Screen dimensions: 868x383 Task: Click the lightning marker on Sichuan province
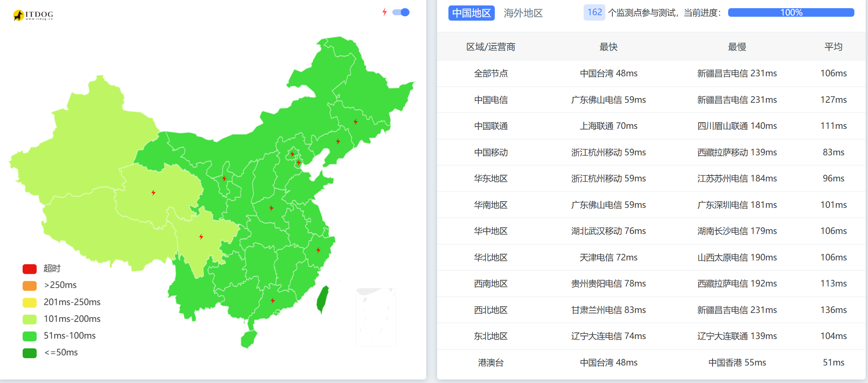click(x=201, y=236)
